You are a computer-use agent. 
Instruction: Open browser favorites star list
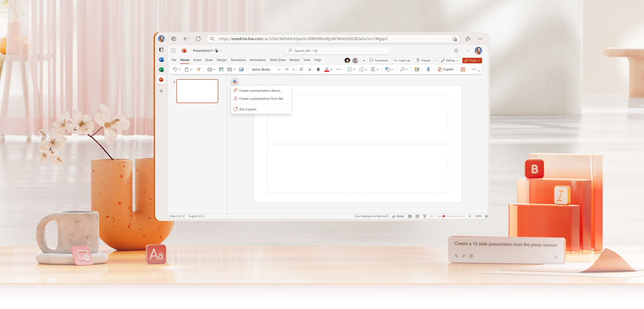(468, 39)
